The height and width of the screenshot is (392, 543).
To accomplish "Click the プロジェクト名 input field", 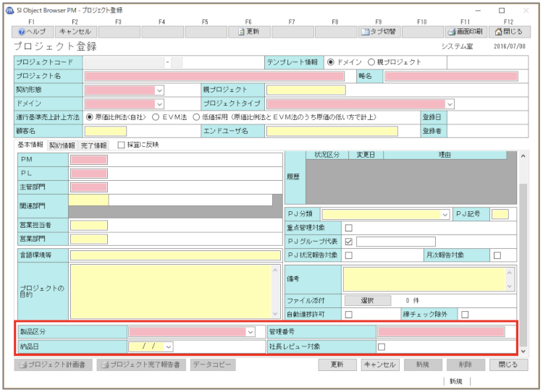I will pyautogui.click(x=214, y=76).
